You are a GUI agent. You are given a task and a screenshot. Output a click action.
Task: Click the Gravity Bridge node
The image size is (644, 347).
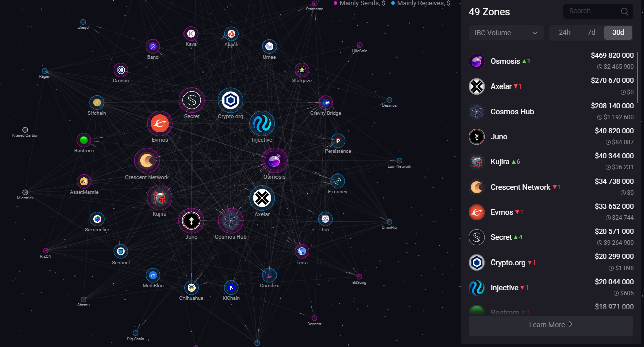click(326, 103)
